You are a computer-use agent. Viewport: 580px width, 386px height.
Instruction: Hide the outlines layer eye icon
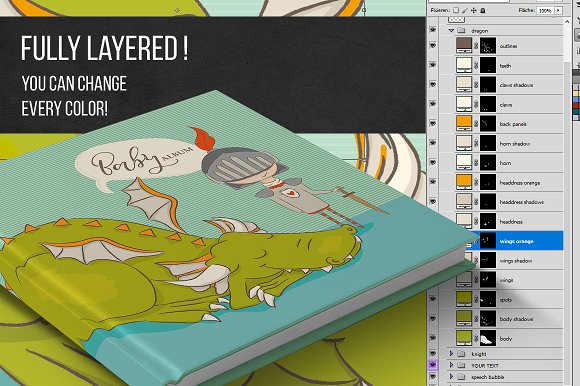click(432, 45)
